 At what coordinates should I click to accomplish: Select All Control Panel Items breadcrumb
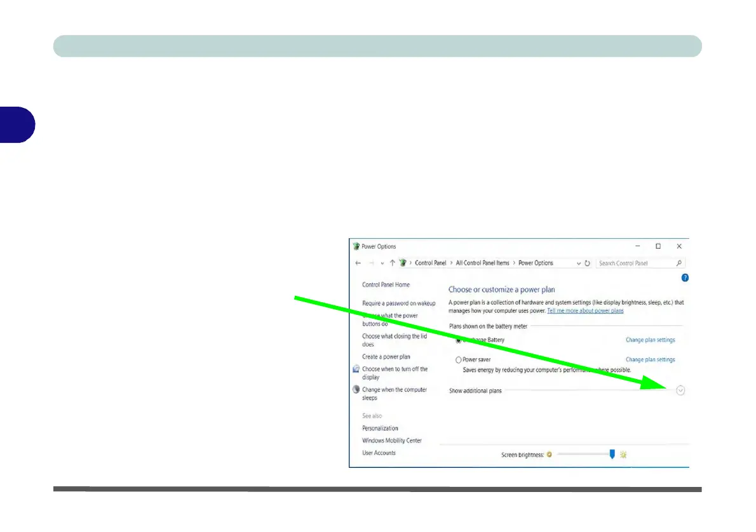tap(483, 263)
